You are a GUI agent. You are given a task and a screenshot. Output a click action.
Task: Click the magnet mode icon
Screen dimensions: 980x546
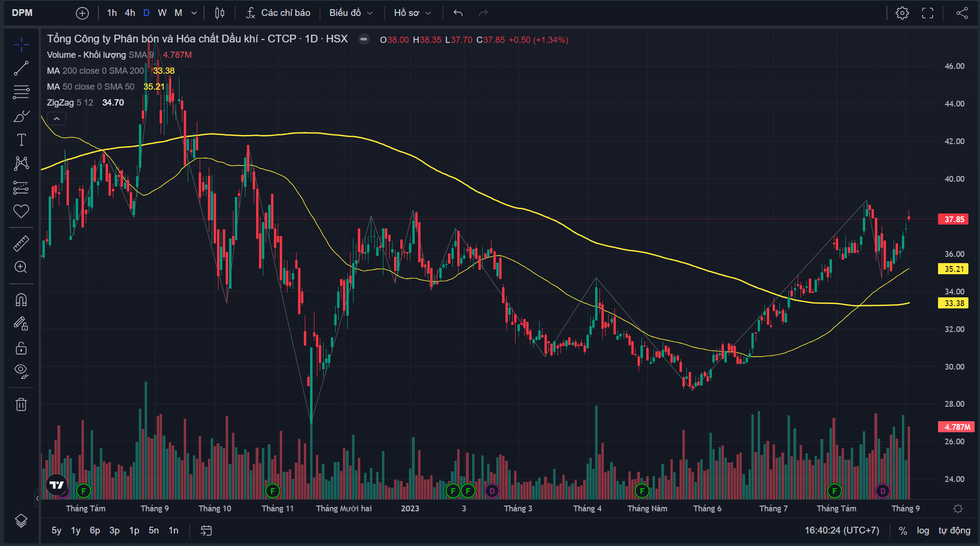point(21,300)
